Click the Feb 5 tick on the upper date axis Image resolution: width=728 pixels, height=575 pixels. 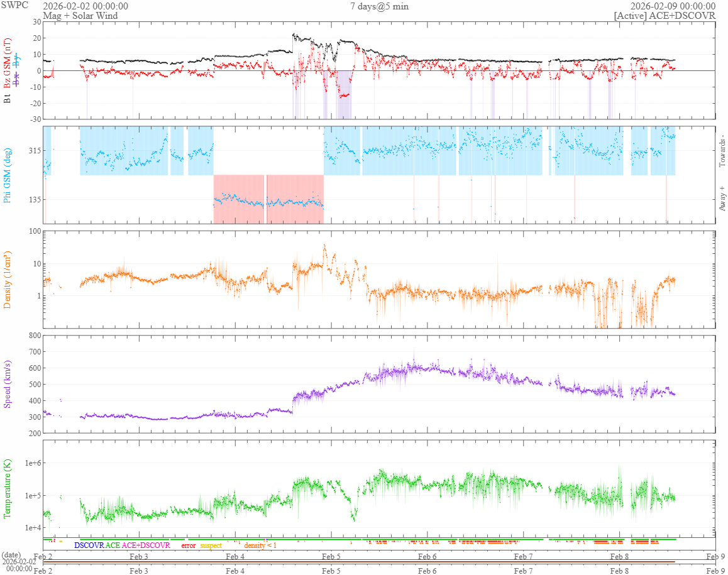coord(331,556)
